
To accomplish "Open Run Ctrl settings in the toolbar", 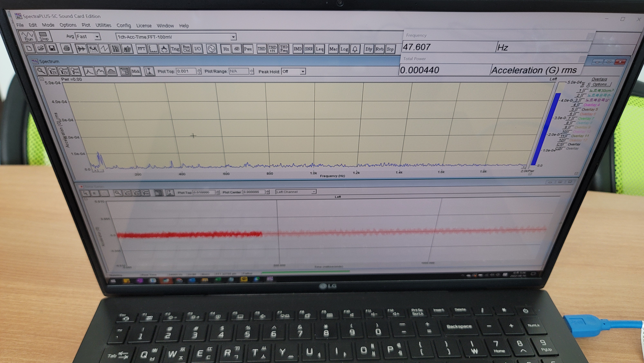I will [x=186, y=49].
